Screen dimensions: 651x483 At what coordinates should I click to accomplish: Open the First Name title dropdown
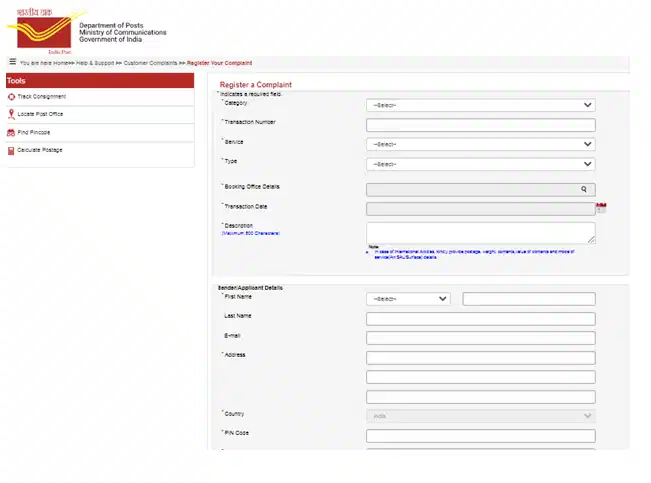click(x=408, y=299)
